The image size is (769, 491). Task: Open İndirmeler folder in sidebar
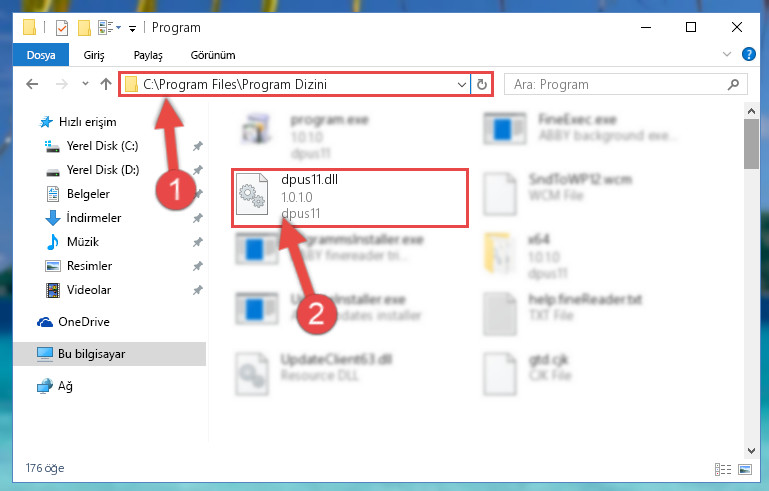tap(94, 218)
